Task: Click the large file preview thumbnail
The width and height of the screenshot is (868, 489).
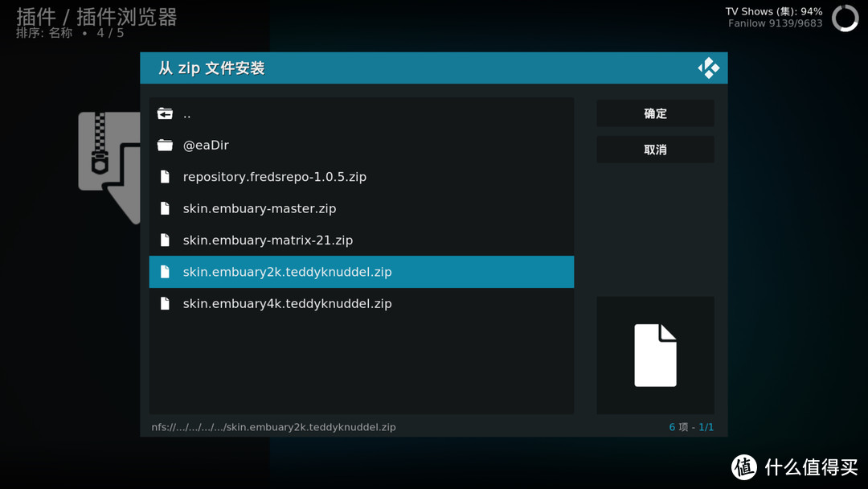Action: coord(656,355)
